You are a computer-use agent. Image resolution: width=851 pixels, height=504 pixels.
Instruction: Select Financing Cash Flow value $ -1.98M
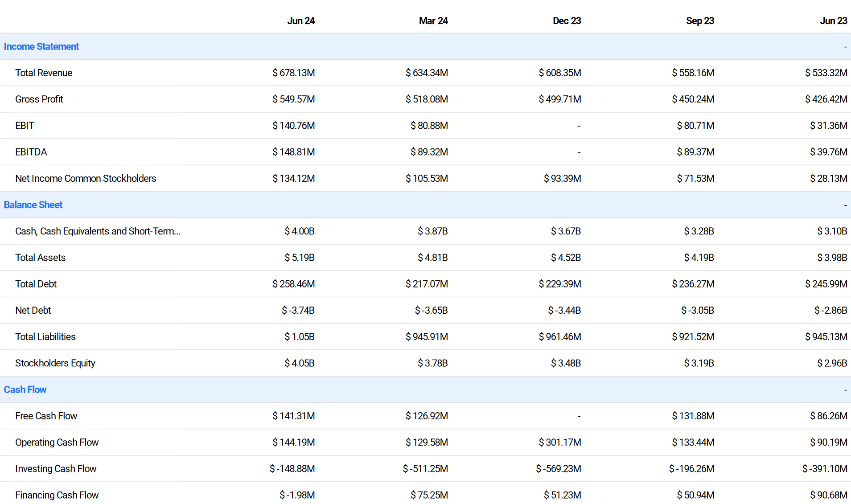pyautogui.click(x=297, y=495)
